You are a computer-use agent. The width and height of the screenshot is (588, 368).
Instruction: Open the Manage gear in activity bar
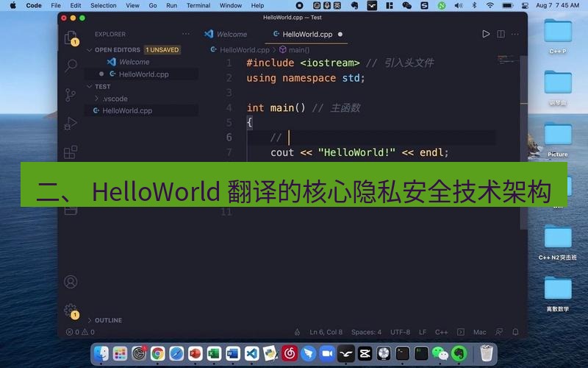coord(71,311)
